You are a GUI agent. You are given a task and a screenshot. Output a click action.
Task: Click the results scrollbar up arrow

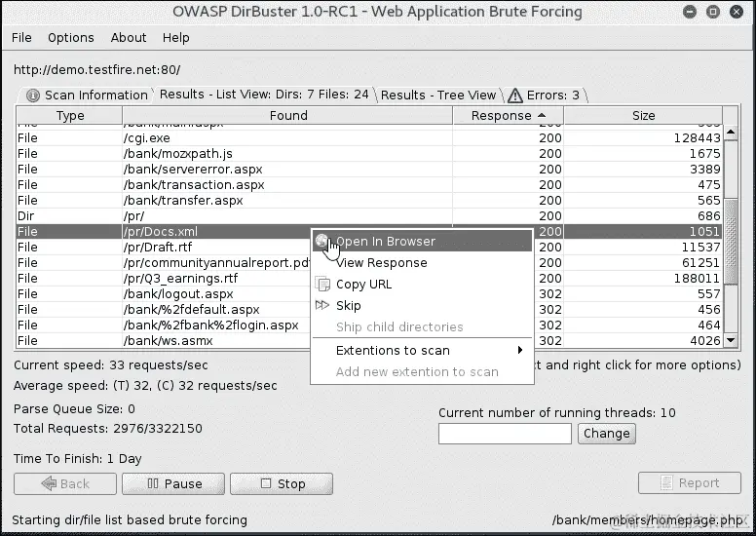[x=731, y=133]
